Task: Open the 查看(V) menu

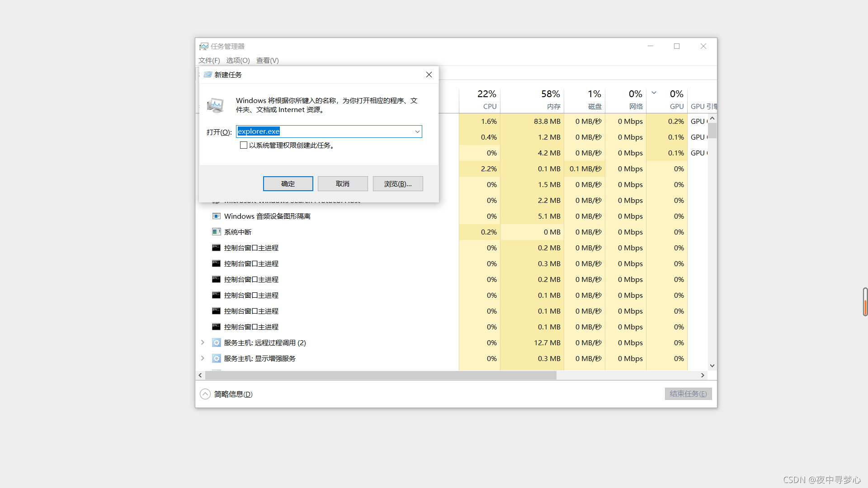Action: point(267,61)
